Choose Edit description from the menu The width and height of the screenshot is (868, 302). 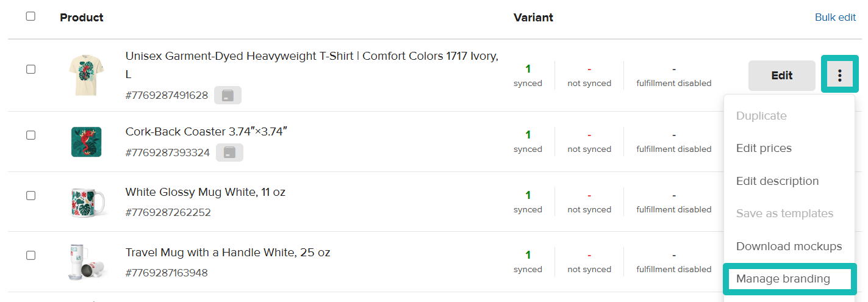(777, 181)
